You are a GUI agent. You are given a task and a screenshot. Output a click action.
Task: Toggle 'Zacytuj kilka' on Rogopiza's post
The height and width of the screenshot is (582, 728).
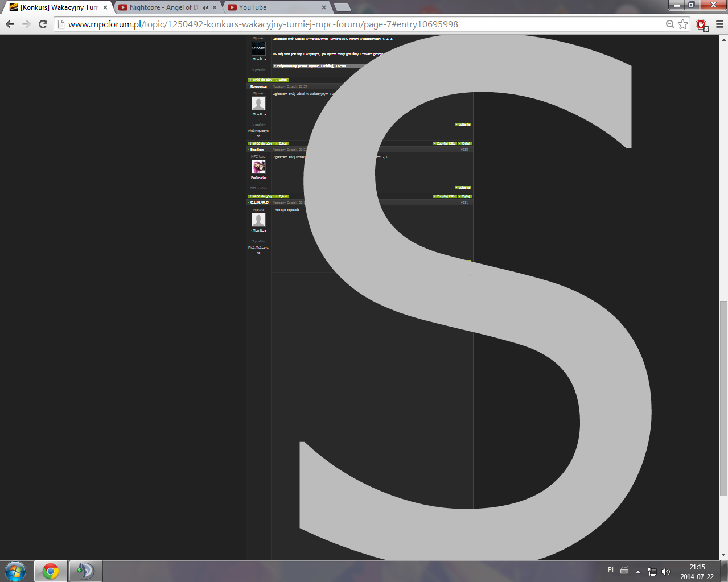coord(445,143)
